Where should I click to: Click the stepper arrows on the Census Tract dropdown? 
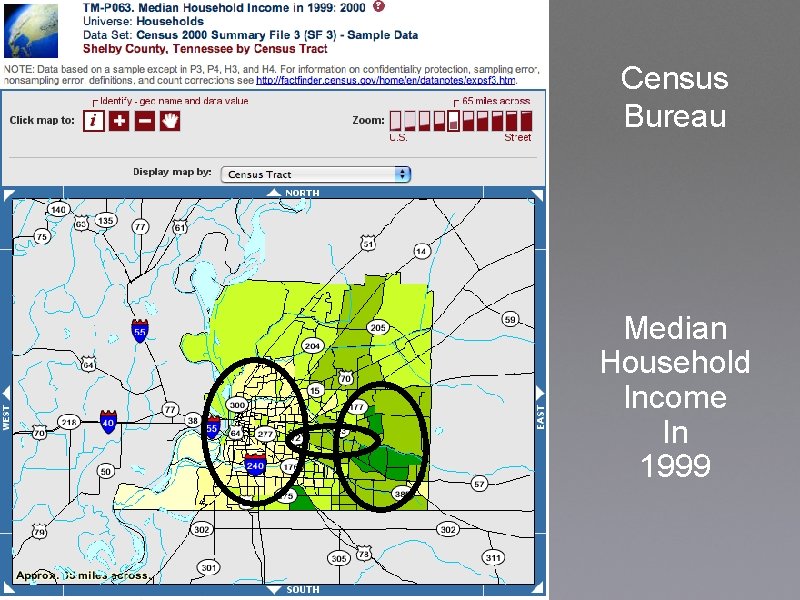pyautogui.click(x=402, y=173)
